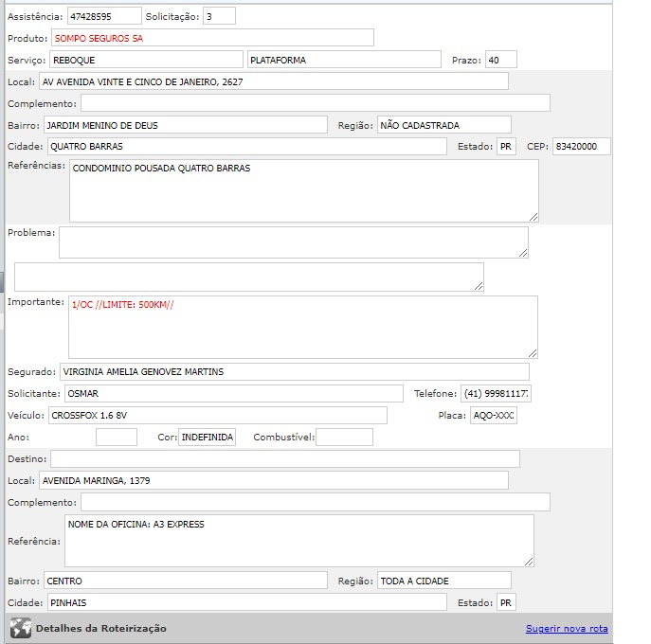Click the Importante text area with LIMITE 500KM
Screen dimensions: 651x644
click(303, 327)
